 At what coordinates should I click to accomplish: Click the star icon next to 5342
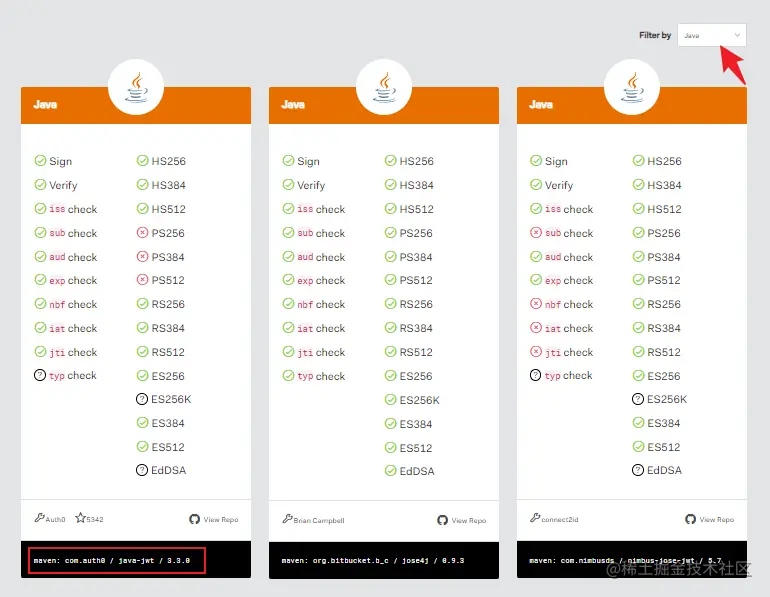click(x=80, y=517)
